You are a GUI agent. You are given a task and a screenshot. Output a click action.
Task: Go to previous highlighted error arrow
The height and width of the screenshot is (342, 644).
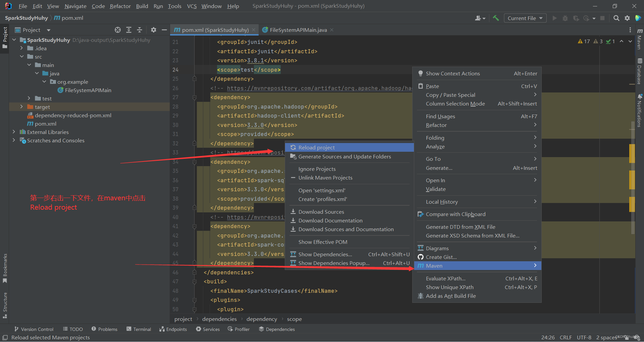coord(622,41)
